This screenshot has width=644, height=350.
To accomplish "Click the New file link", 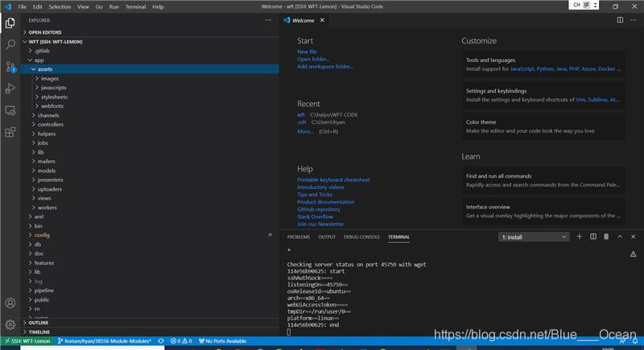I will click(x=307, y=51).
